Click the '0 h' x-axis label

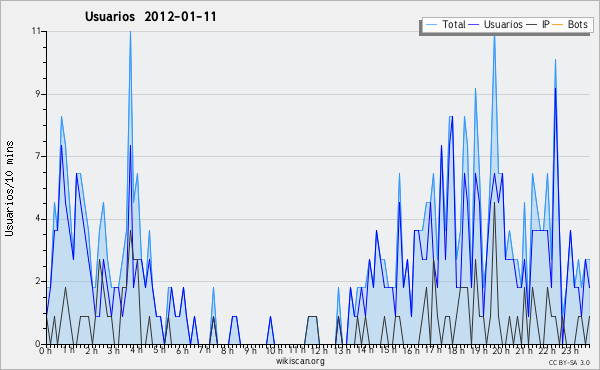point(46,350)
